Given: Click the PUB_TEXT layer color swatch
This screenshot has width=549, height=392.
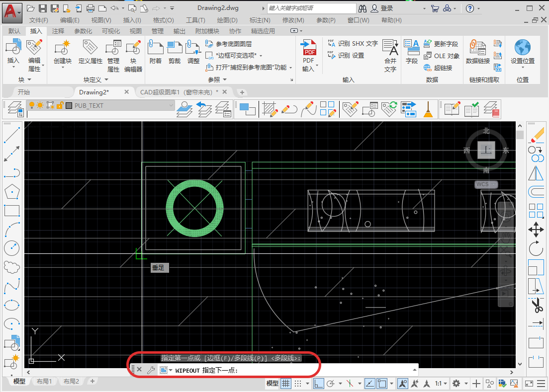Looking at the screenshot, I should pyautogui.click(x=69, y=105).
